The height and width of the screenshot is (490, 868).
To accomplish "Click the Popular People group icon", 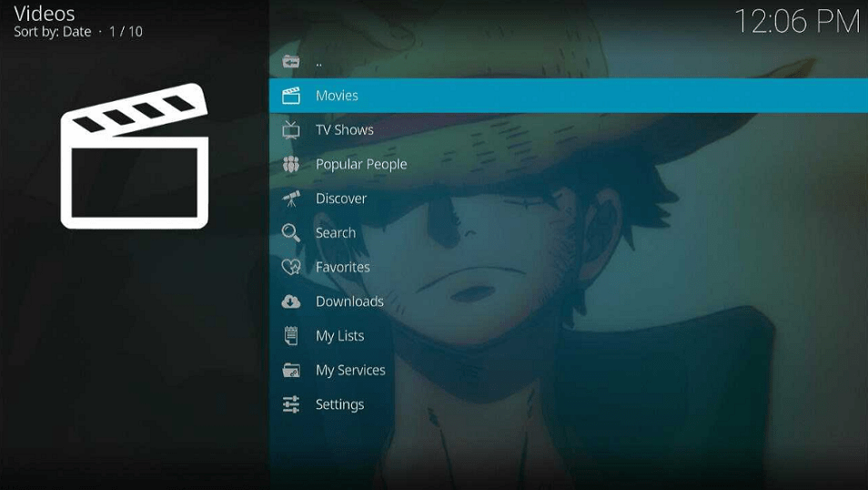I will pyautogui.click(x=290, y=164).
